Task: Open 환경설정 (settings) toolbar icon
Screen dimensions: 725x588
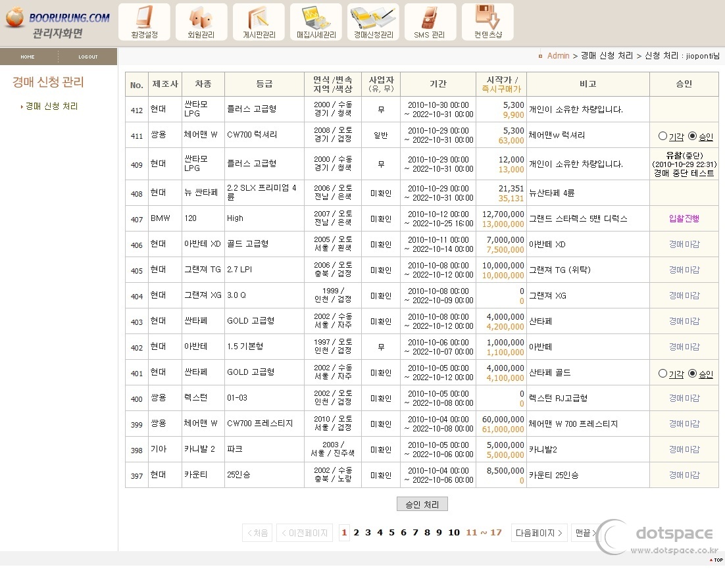Action: point(143,22)
